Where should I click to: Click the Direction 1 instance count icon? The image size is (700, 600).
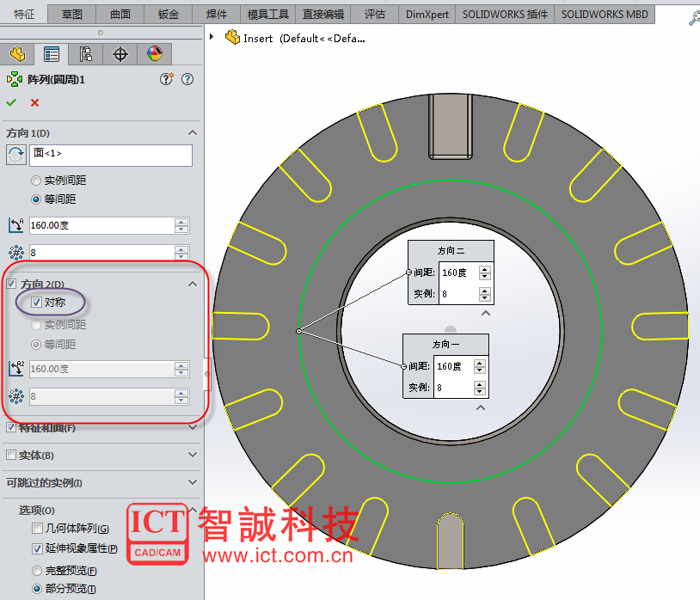coord(16,253)
